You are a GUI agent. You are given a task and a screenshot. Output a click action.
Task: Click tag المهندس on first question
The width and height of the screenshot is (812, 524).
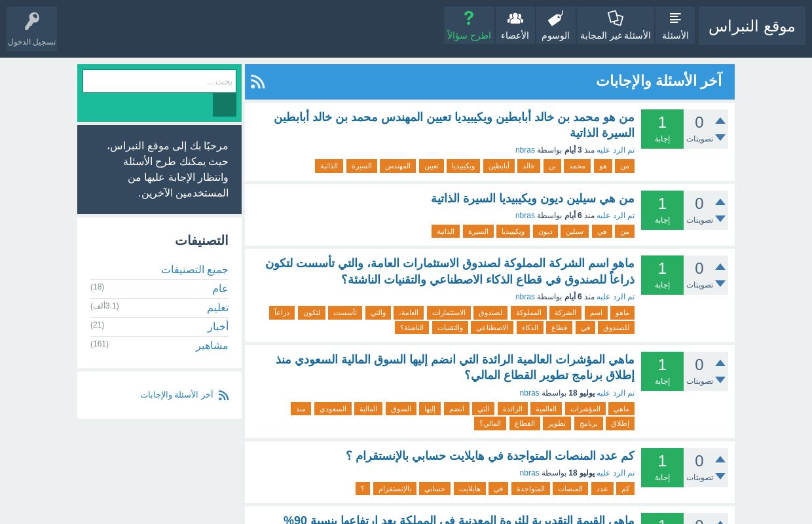[397, 166]
